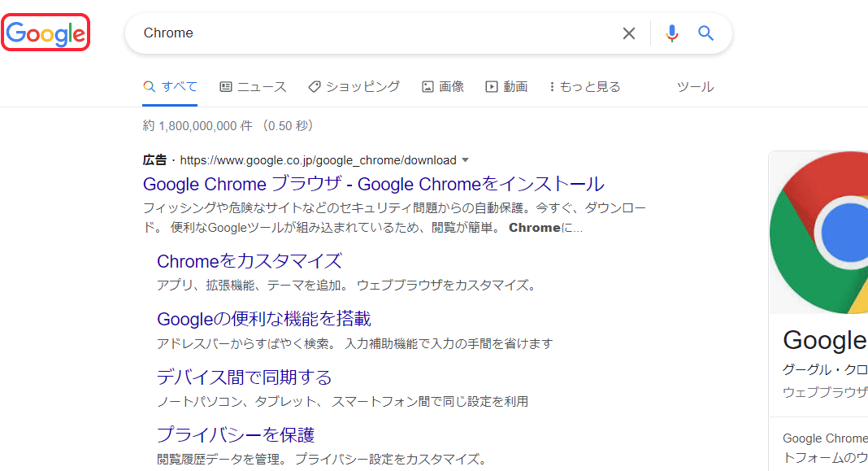This screenshot has height=471, width=868.
Task: Switch to the ショッピング tab
Action: (x=354, y=87)
